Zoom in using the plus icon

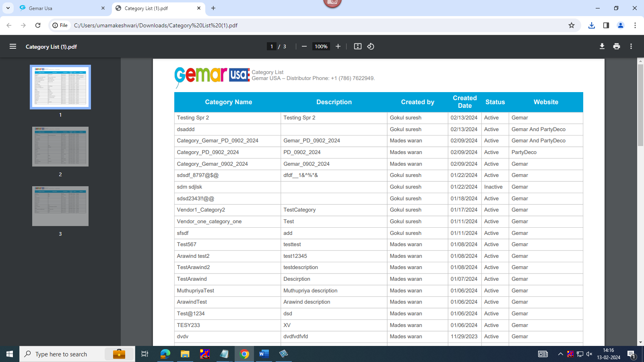(x=338, y=46)
